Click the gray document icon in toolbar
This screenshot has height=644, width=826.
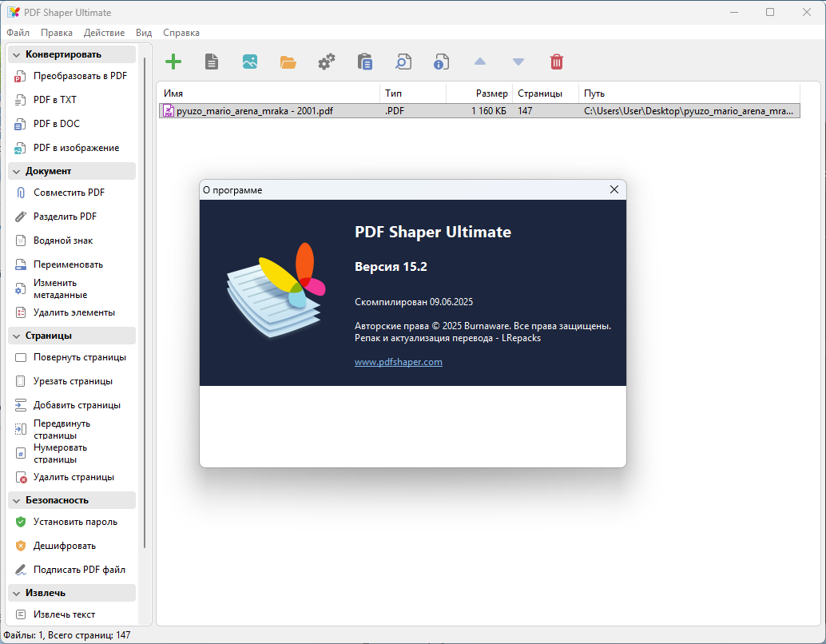pos(212,62)
